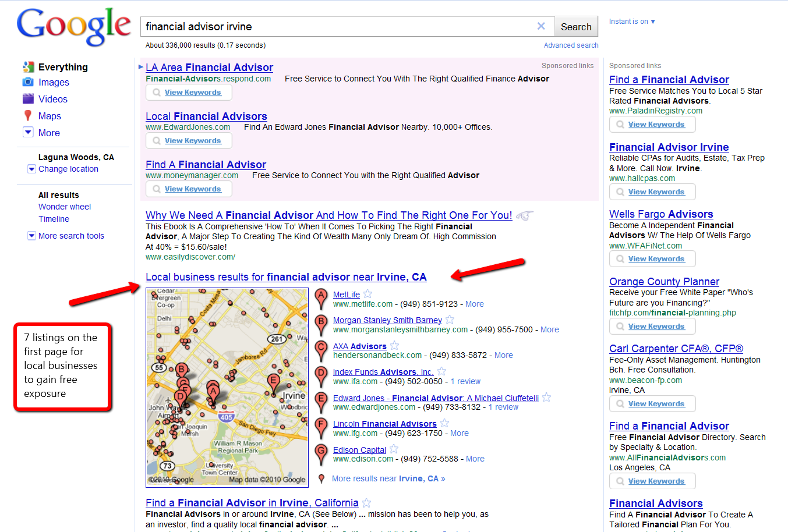The height and width of the screenshot is (532, 788).
Task: Click the Videos filmstrip icon
Action: pyautogui.click(x=28, y=98)
